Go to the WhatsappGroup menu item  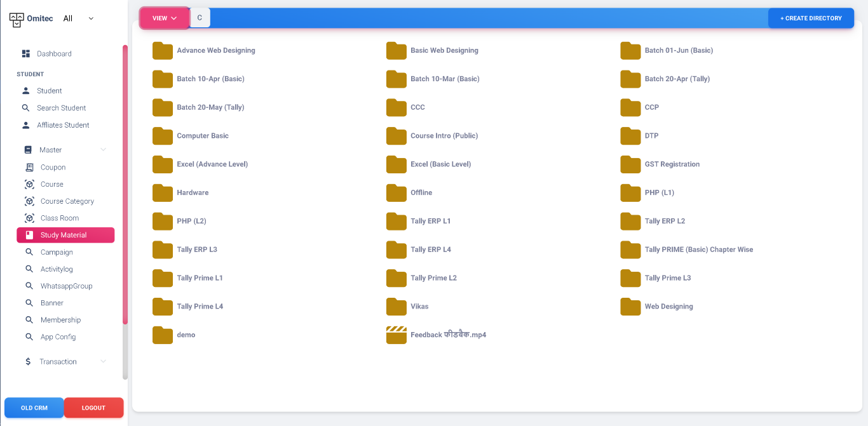coord(66,286)
